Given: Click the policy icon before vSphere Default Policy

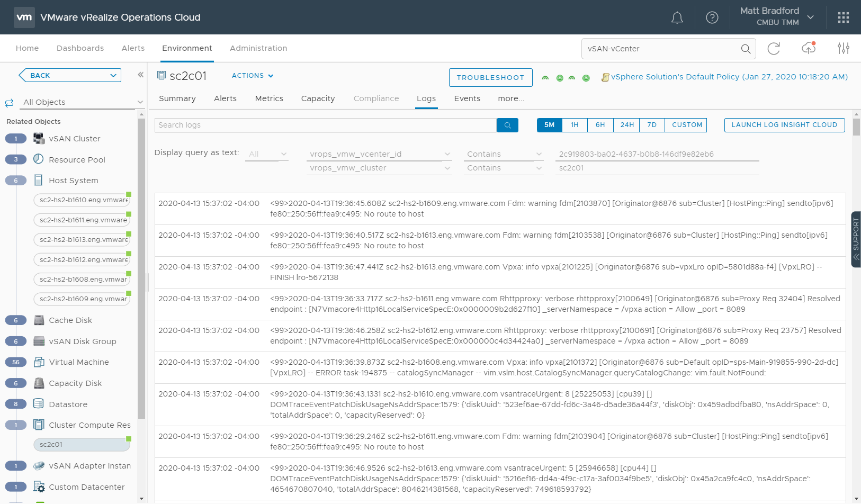Looking at the screenshot, I should [605, 77].
